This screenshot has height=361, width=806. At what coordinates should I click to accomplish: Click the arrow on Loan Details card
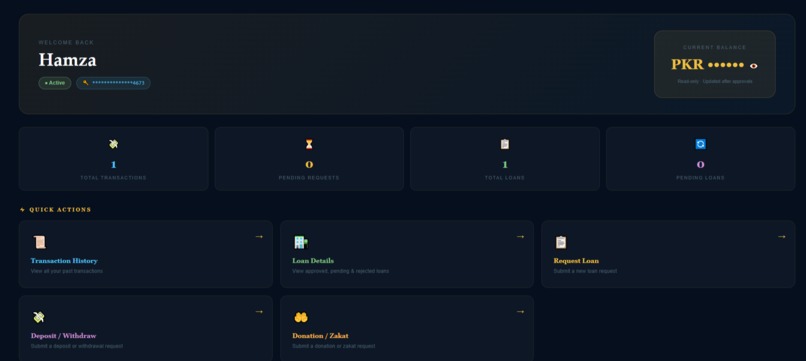[520, 237]
